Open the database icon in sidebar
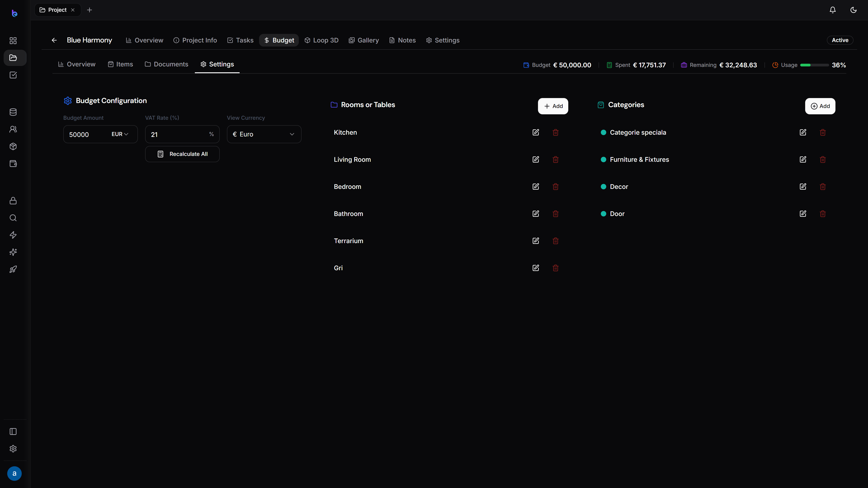The width and height of the screenshot is (868, 488). 13,112
